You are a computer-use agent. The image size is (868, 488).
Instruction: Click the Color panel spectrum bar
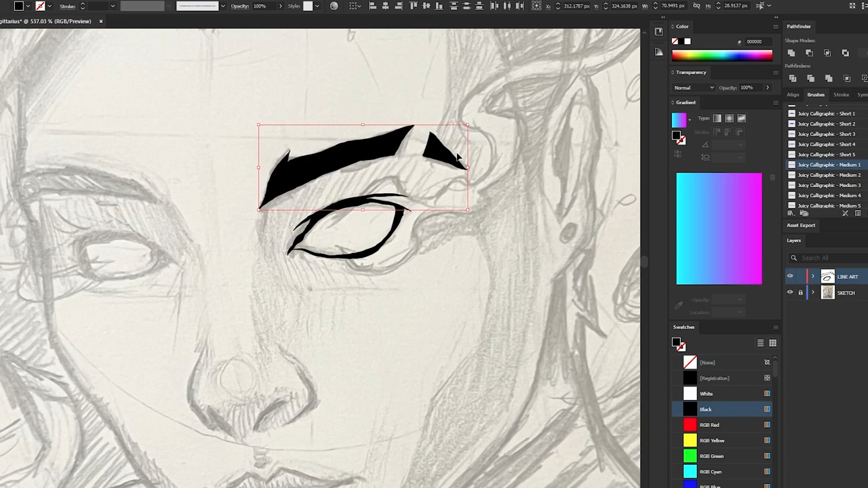pyautogui.click(x=722, y=56)
